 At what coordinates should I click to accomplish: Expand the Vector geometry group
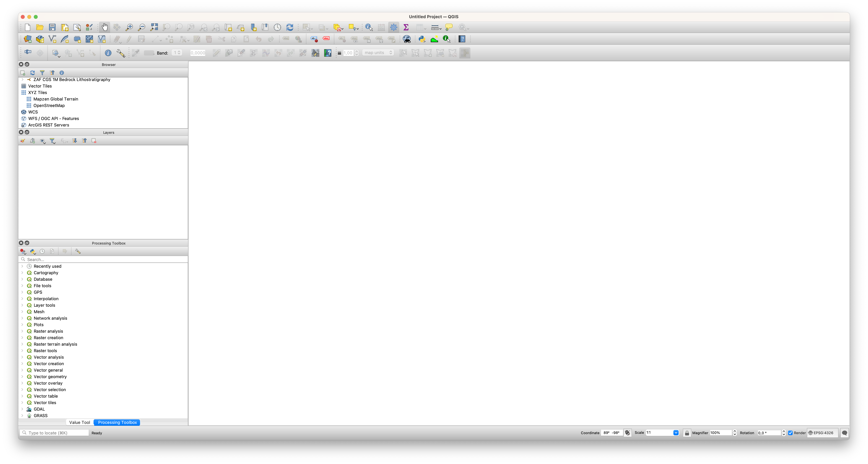coord(22,376)
